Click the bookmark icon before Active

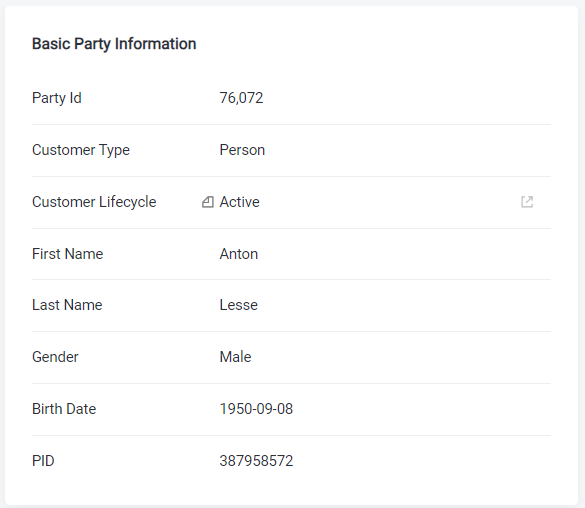tap(208, 202)
